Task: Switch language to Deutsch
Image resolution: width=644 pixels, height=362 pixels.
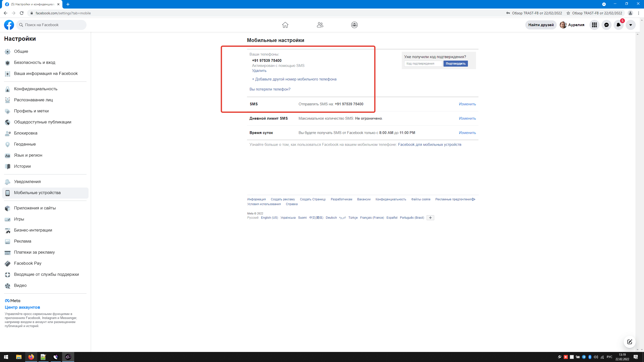Action: [331, 218]
